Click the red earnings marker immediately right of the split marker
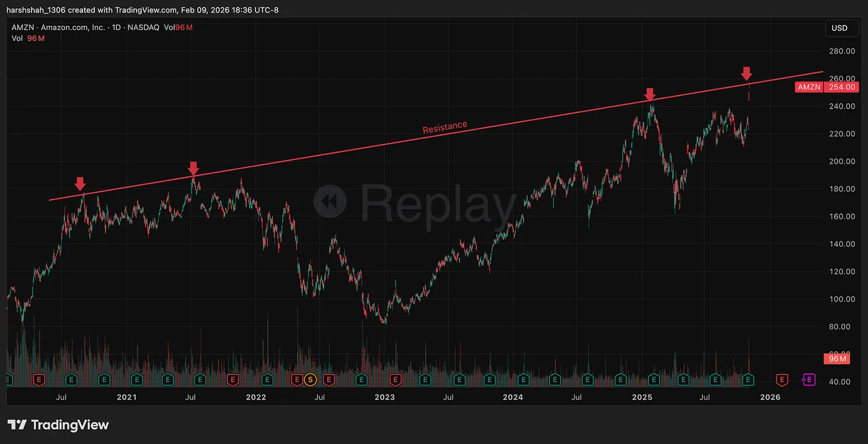The height and width of the screenshot is (444, 868). tap(329, 378)
